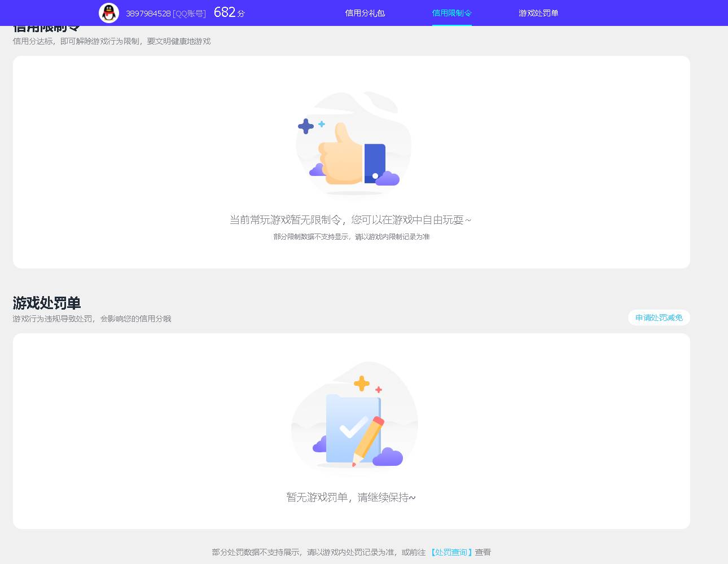The width and height of the screenshot is (728, 564).
Task: Click the orange plus icon above the clipboard
Action: pos(361,384)
